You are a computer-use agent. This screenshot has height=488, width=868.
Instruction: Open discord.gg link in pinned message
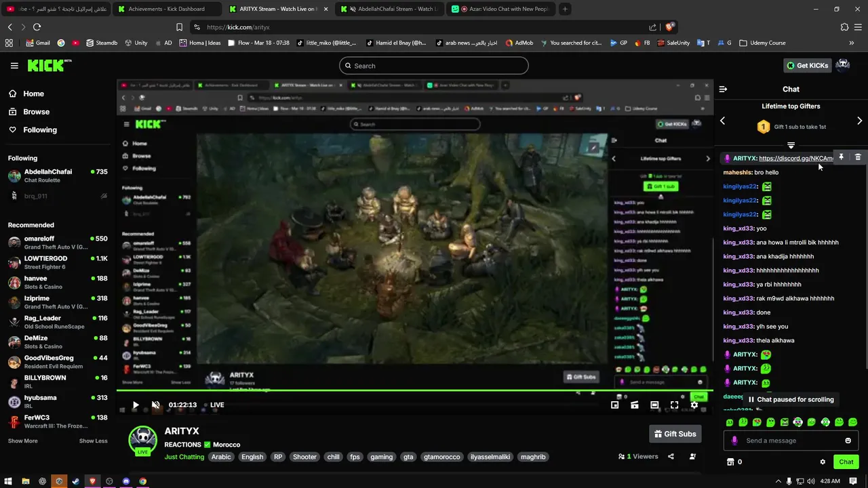(x=796, y=159)
